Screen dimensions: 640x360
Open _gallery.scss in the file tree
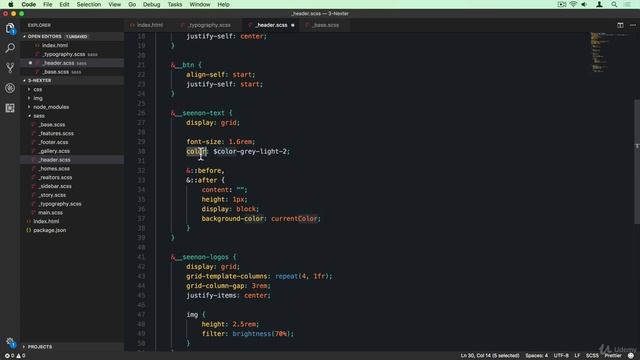click(x=54, y=151)
